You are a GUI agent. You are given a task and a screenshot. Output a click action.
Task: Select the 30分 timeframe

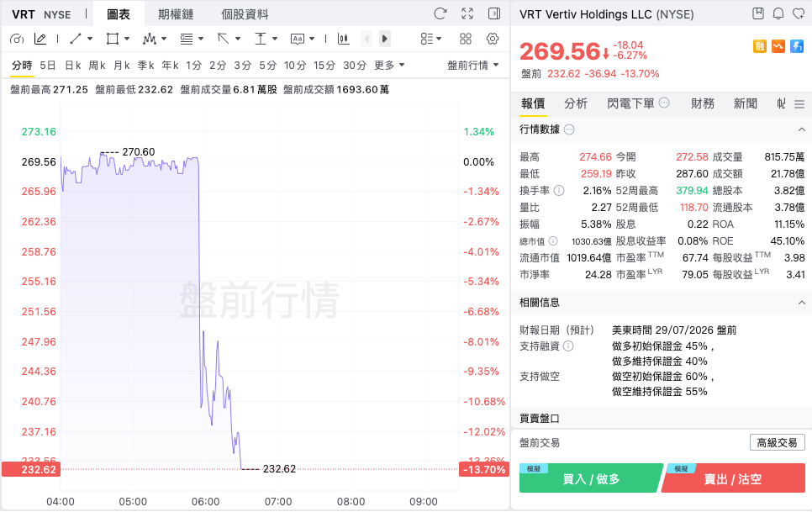[x=354, y=66]
